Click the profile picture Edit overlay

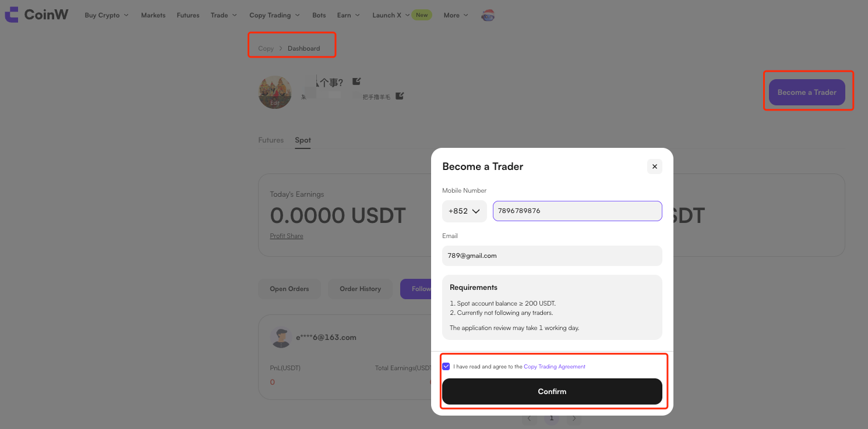[x=275, y=102]
